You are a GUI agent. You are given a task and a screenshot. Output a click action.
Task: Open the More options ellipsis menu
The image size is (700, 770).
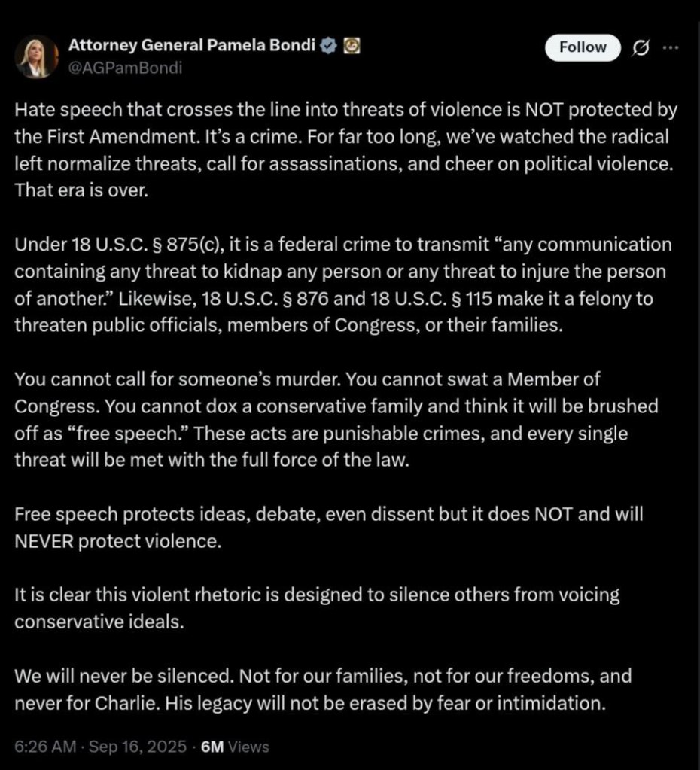point(670,47)
